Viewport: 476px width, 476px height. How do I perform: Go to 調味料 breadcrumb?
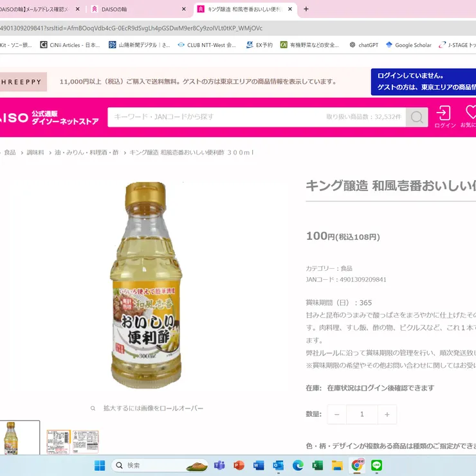point(35,152)
